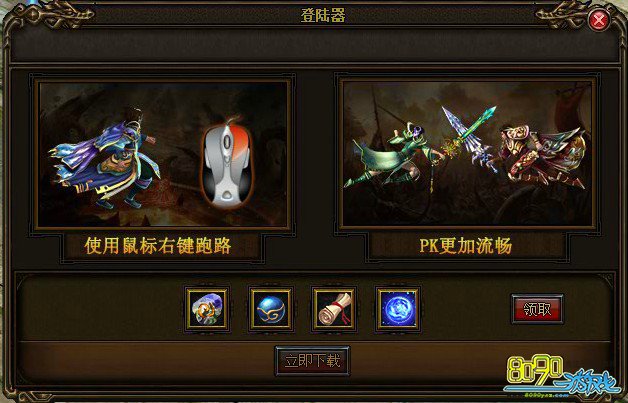
Task: Click the empty dark banner below the title
Action: pyautogui.click(x=314, y=46)
